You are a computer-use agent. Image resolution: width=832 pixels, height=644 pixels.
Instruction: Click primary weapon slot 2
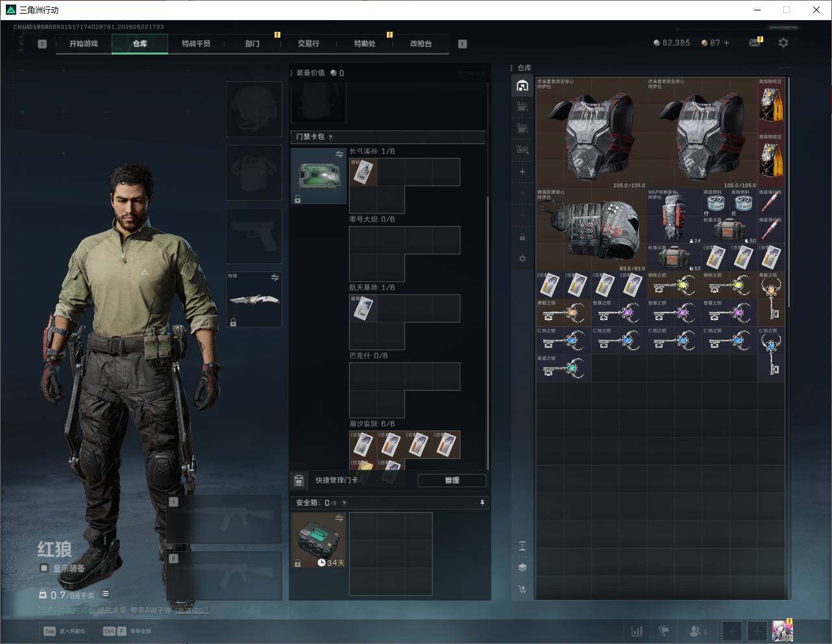pyautogui.click(x=225, y=576)
